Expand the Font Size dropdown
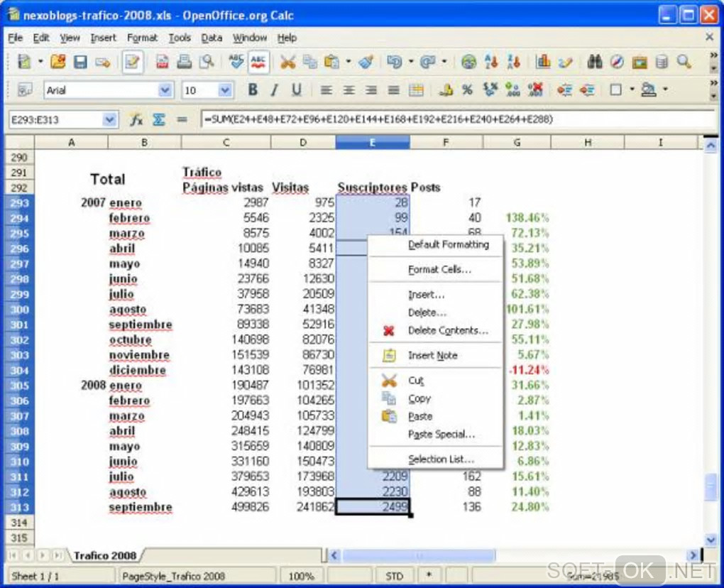The image size is (724, 588). (225, 90)
